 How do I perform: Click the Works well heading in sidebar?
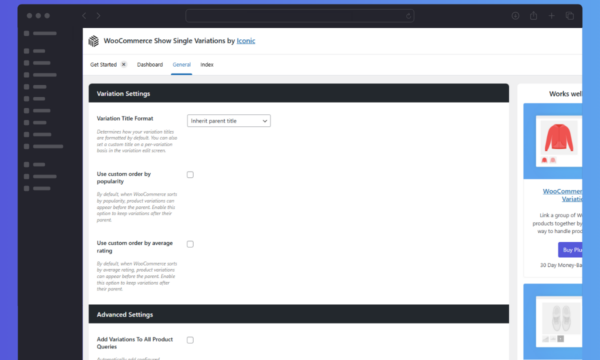click(565, 94)
